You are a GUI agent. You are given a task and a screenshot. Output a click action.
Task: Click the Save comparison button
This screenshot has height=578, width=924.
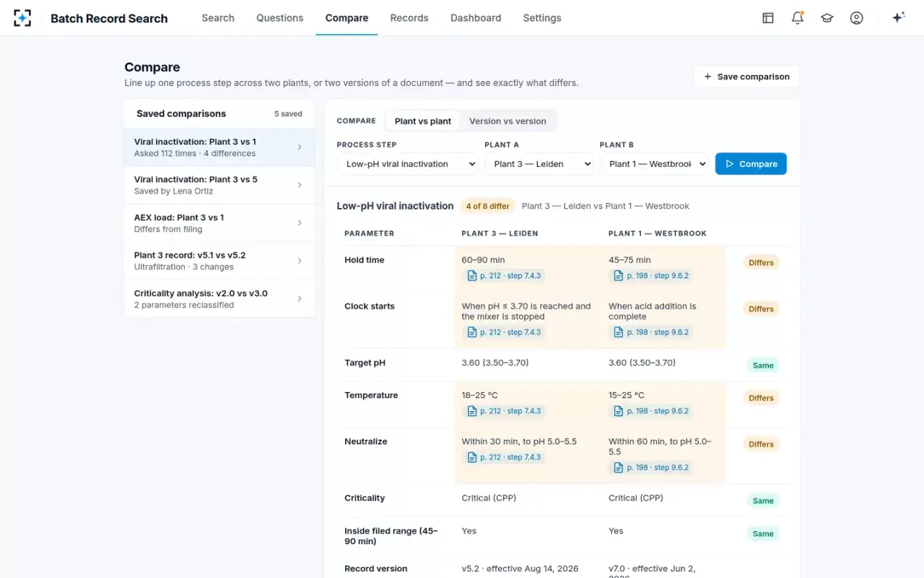point(746,77)
